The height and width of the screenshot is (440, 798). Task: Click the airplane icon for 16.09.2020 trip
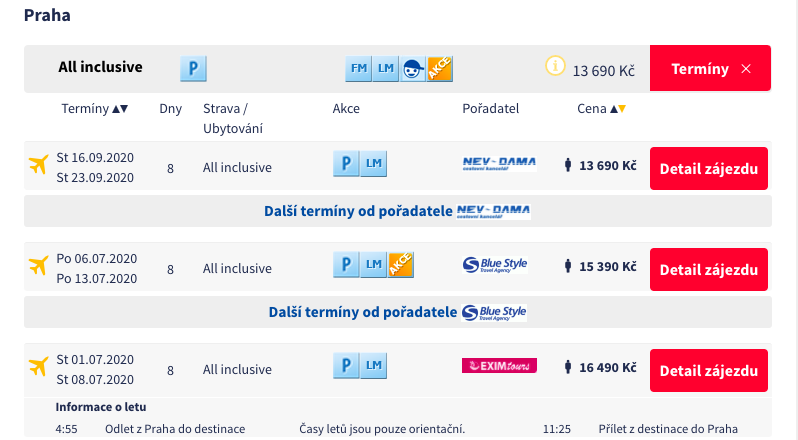[x=39, y=166]
